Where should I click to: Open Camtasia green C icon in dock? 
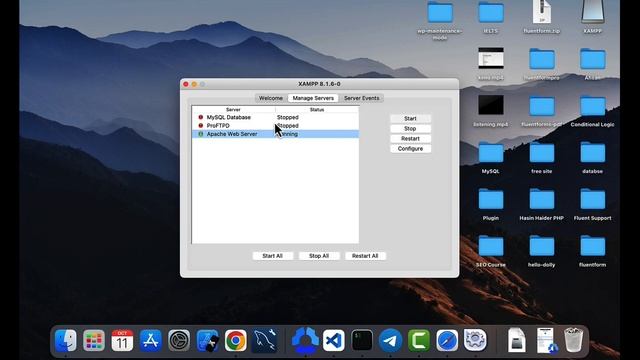pos(419,340)
